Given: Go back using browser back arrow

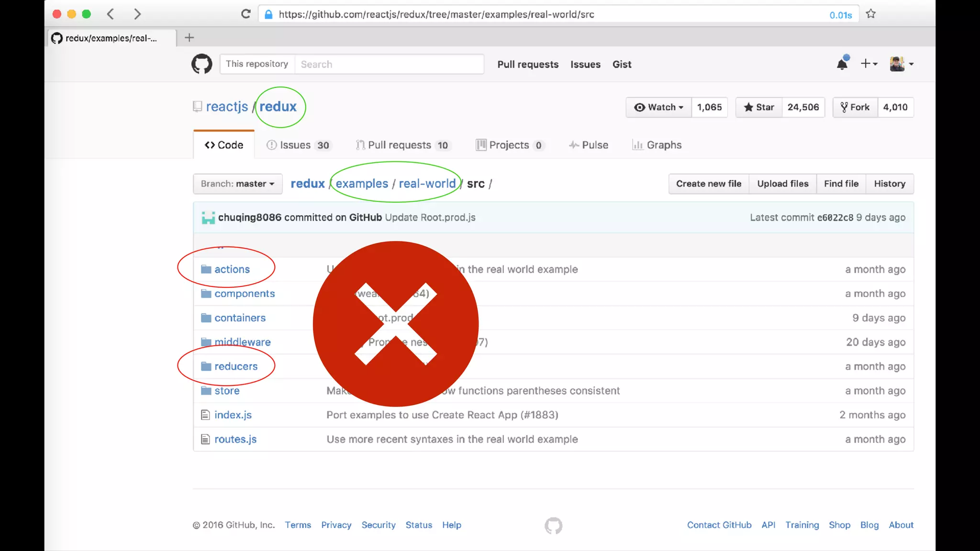Looking at the screenshot, I should pyautogui.click(x=111, y=14).
